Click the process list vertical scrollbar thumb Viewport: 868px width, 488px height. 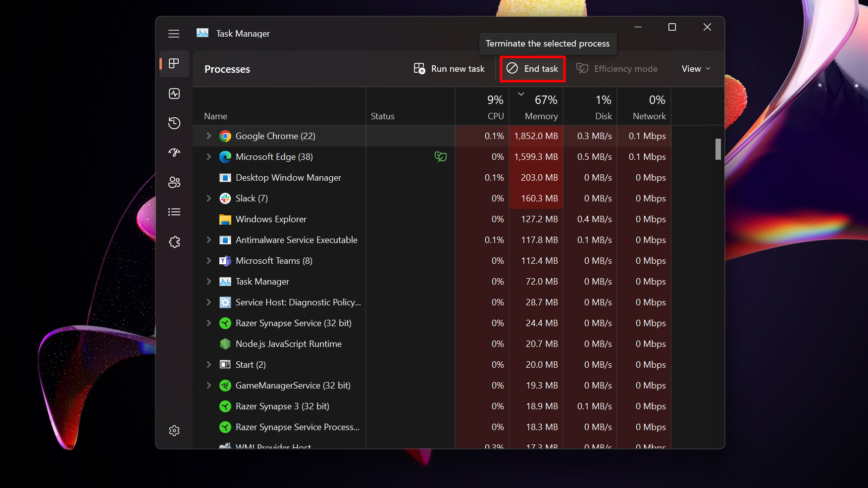pos(717,149)
